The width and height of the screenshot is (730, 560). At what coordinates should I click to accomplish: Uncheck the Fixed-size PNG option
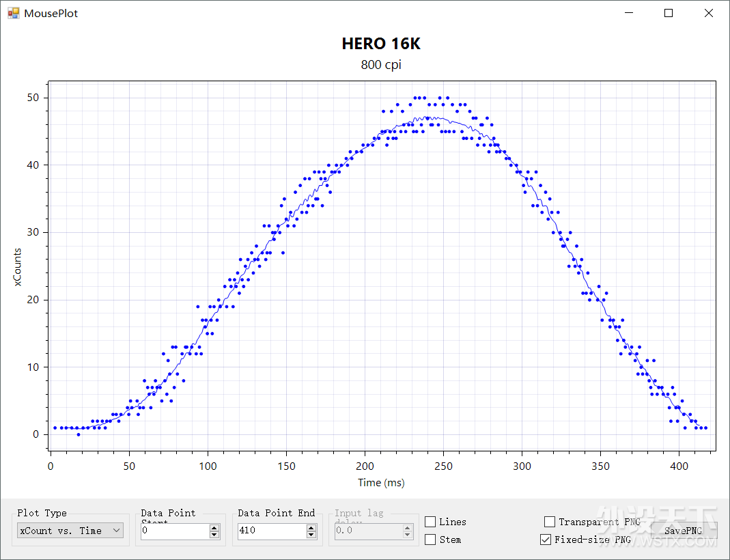(x=546, y=540)
